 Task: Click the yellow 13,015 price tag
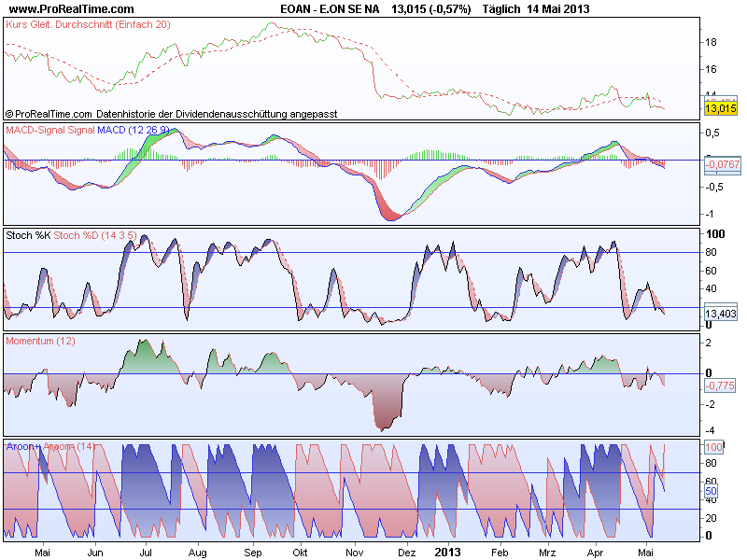click(x=720, y=108)
